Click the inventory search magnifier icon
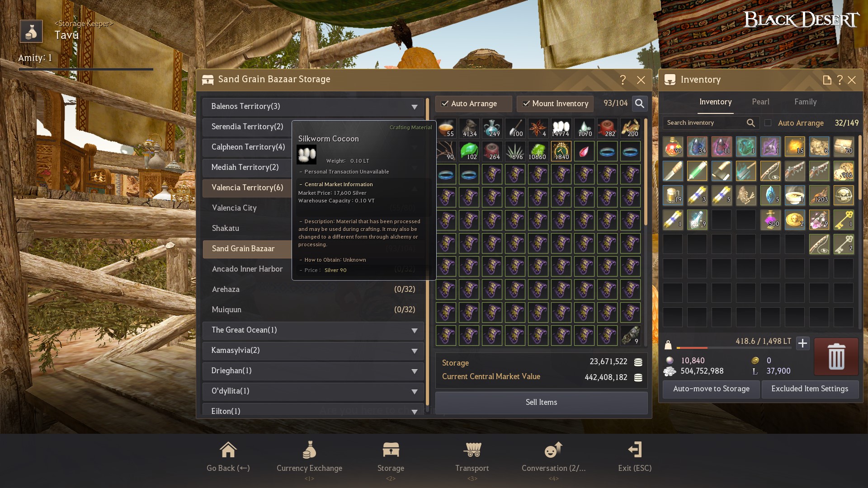 751,123
